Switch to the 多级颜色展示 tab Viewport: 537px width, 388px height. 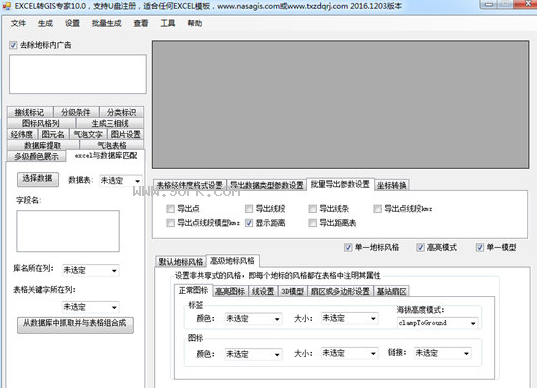pyautogui.click(x=36, y=156)
